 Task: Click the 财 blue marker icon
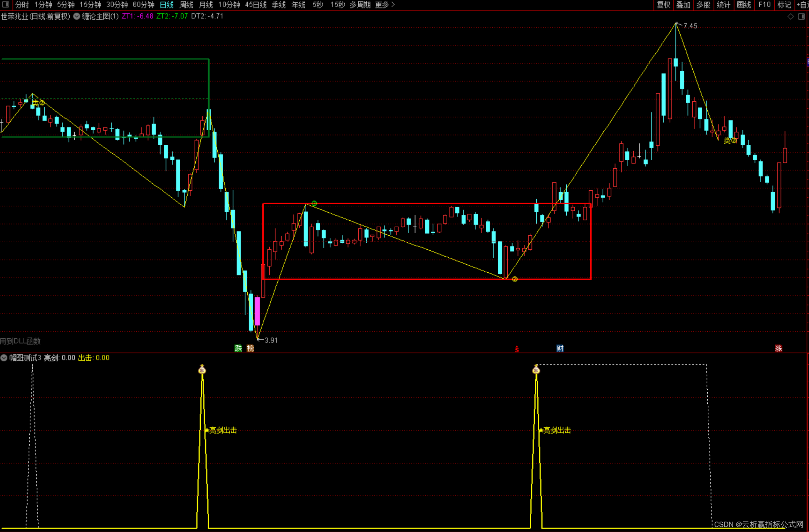coord(560,348)
